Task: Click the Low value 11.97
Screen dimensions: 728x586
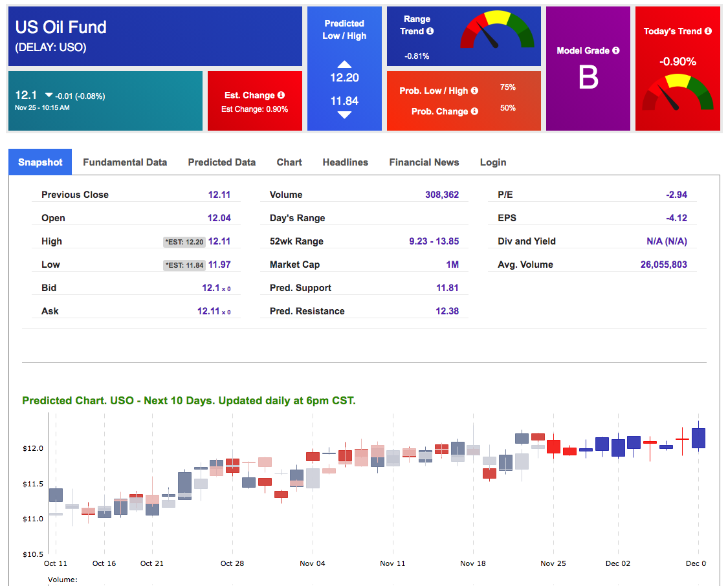Action: click(x=219, y=265)
